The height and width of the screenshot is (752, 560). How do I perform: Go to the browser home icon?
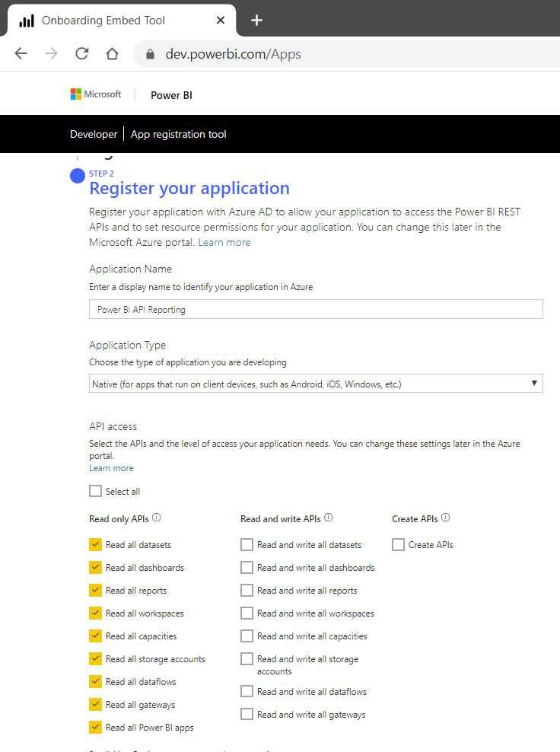click(112, 53)
